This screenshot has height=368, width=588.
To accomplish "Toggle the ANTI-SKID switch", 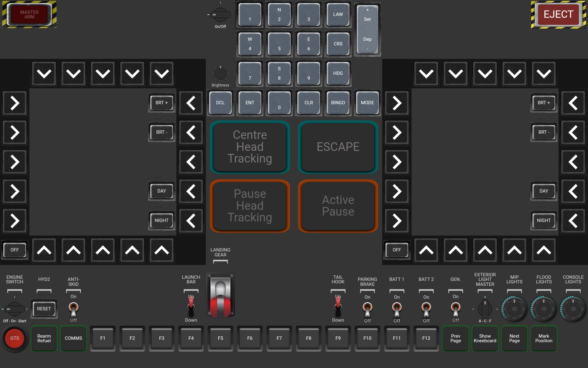I will click(x=73, y=309).
